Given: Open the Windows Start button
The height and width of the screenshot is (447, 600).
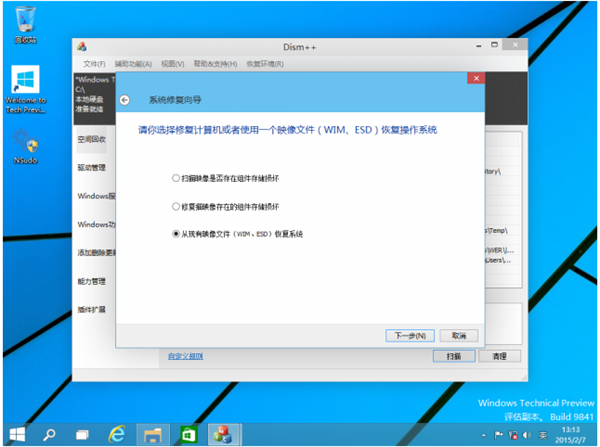Looking at the screenshot, I should 17,435.
